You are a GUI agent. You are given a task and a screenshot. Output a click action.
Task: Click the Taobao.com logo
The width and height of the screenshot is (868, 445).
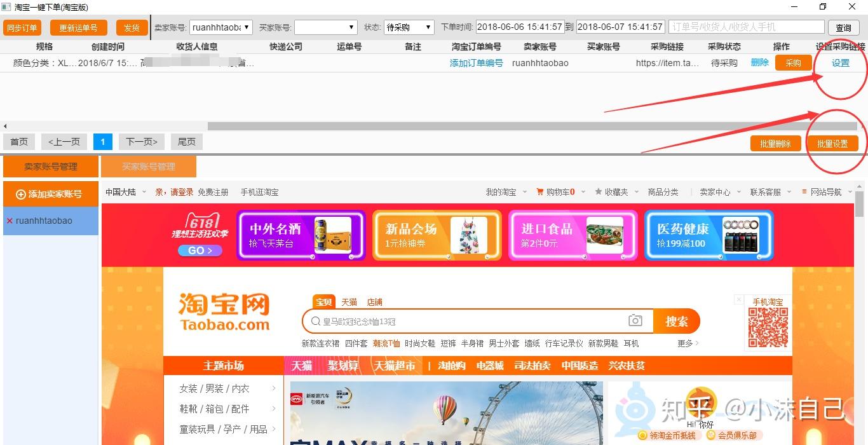pos(224,311)
